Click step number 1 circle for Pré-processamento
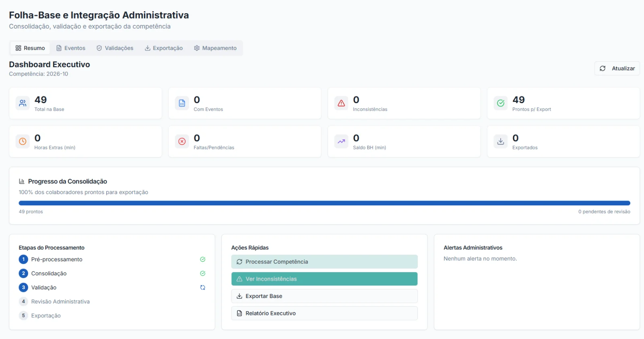Screen dimensions: 644x339 pos(23,259)
